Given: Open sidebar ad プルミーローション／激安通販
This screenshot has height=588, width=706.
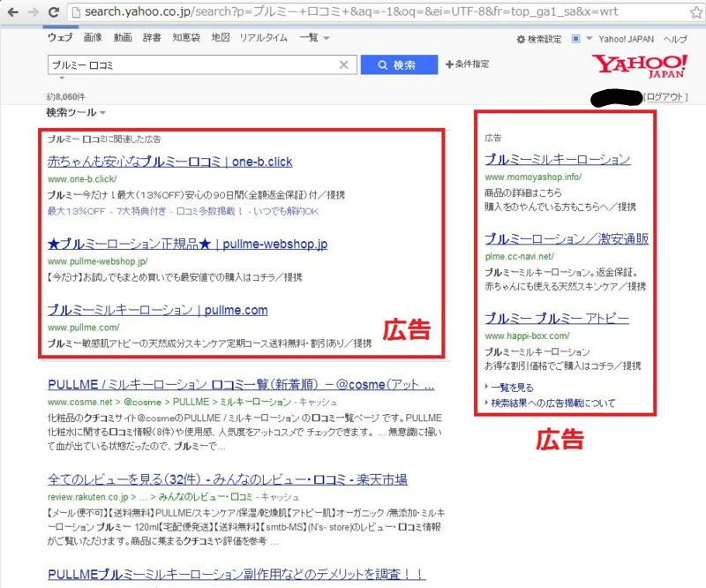Looking at the screenshot, I should point(567,238).
